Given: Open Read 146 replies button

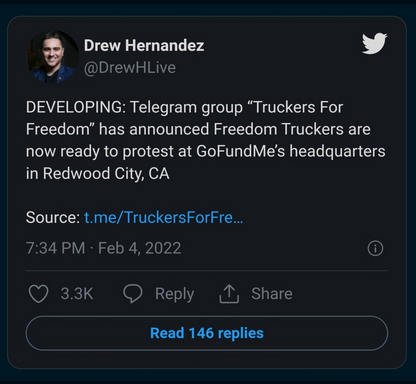Looking at the screenshot, I should point(207,333).
